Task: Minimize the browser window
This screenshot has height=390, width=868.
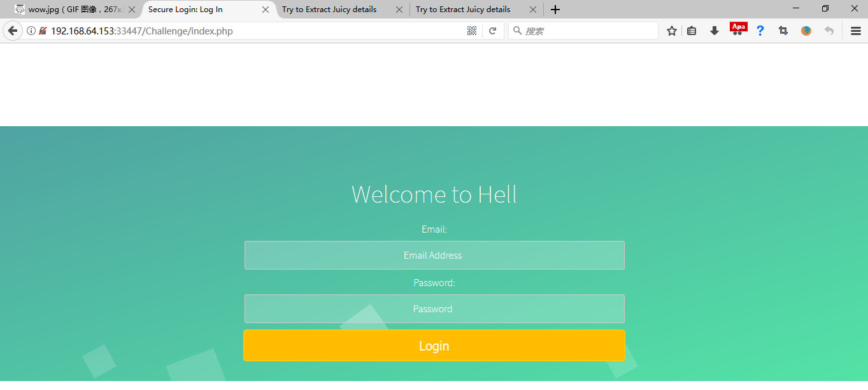Action: click(796, 8)
